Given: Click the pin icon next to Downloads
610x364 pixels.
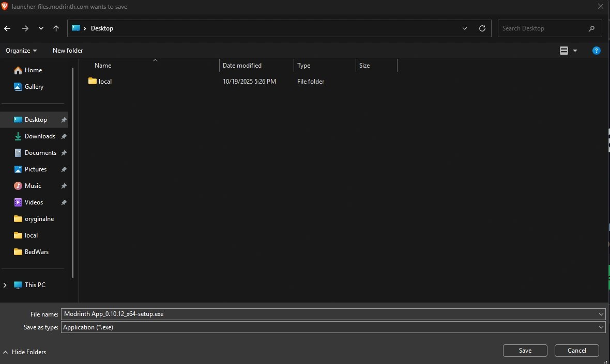Looking at the screenshot, I should coord(64,136).
